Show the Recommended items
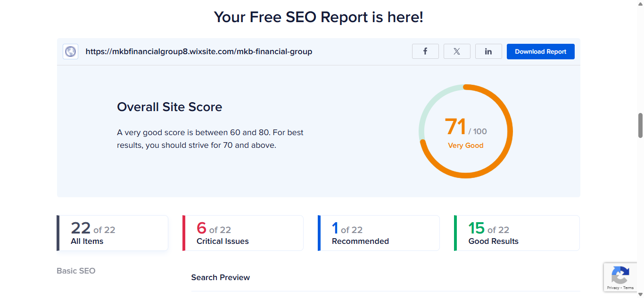Screen dimensions: 644x298 pyautogui.click(x=379, y=233)
